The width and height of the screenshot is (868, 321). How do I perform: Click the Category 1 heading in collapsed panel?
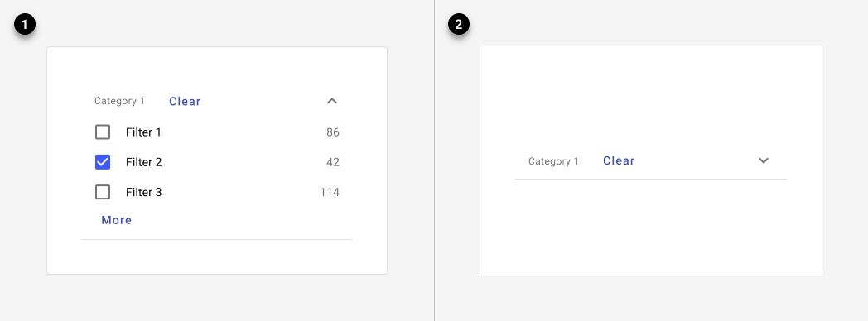[553, 161]
